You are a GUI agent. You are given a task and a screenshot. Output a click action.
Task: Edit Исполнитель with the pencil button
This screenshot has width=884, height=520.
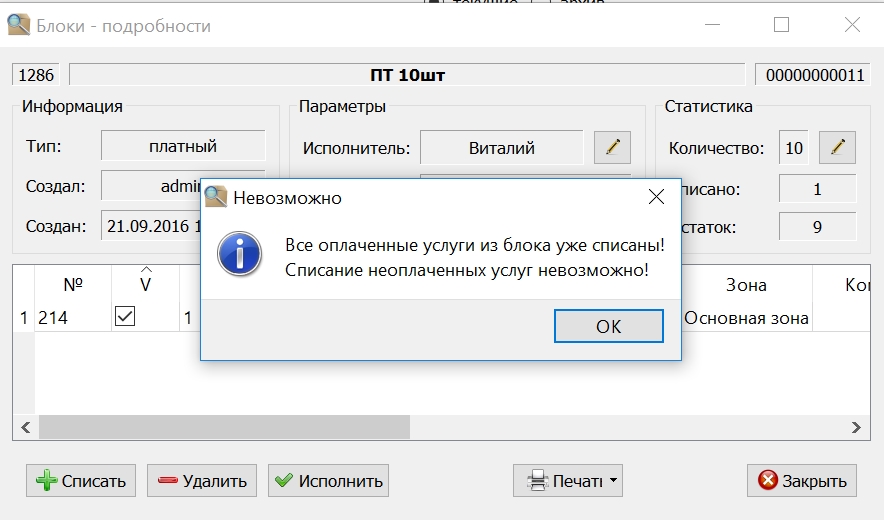[612, 148]
